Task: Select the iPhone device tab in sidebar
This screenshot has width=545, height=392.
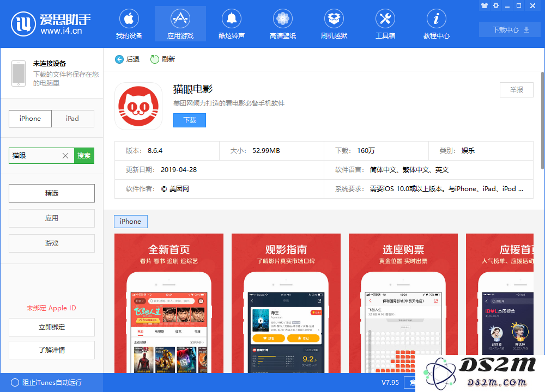Action: (30, 119)
